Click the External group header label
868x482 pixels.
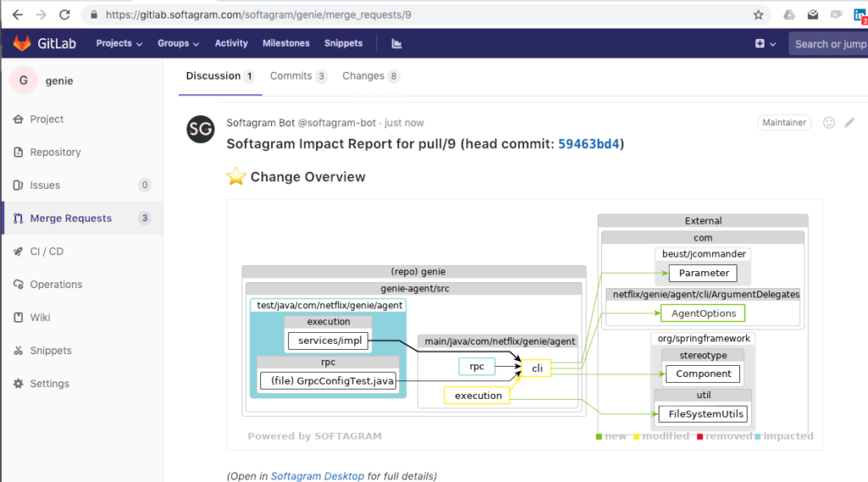(x=703, y=221)
